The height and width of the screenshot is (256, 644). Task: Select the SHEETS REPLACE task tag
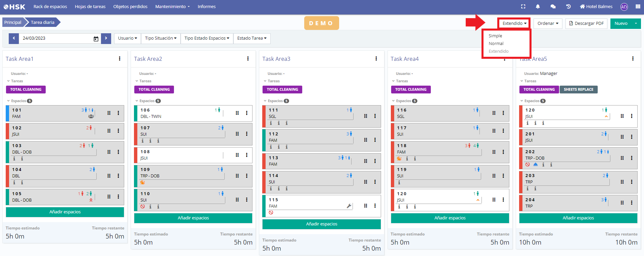pyautogui.click(x=578, y=89)
